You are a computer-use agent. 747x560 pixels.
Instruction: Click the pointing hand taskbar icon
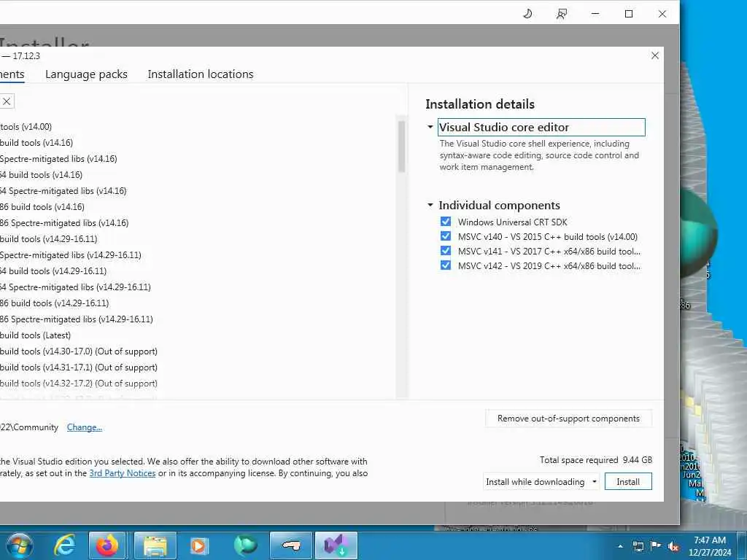290,545
